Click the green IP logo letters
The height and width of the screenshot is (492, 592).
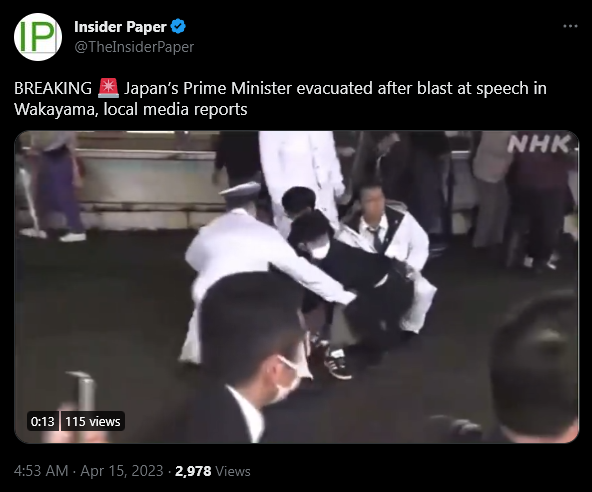[x=37, y=37]
